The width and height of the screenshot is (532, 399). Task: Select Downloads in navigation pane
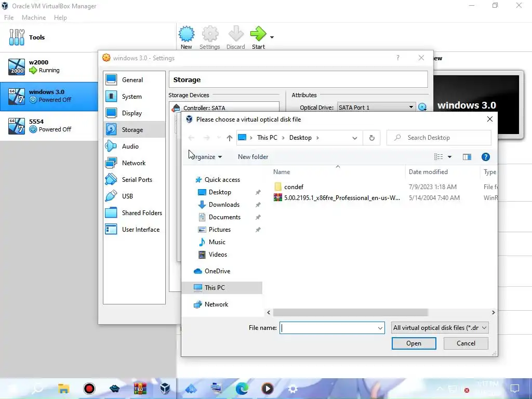224,205
